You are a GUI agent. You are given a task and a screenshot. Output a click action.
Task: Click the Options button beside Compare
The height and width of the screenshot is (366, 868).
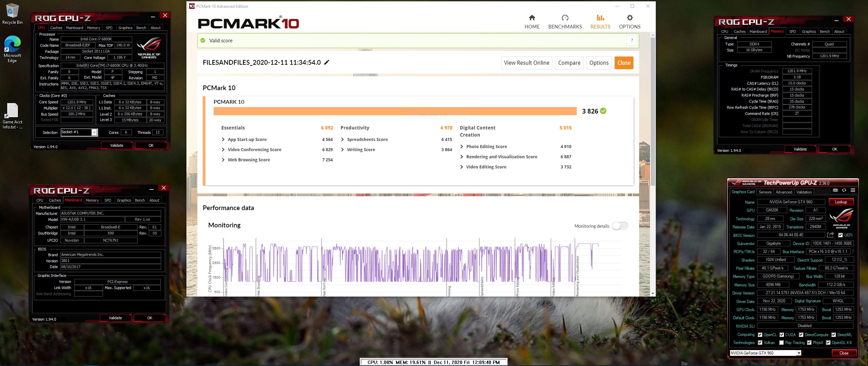click(x=599, y=63)
